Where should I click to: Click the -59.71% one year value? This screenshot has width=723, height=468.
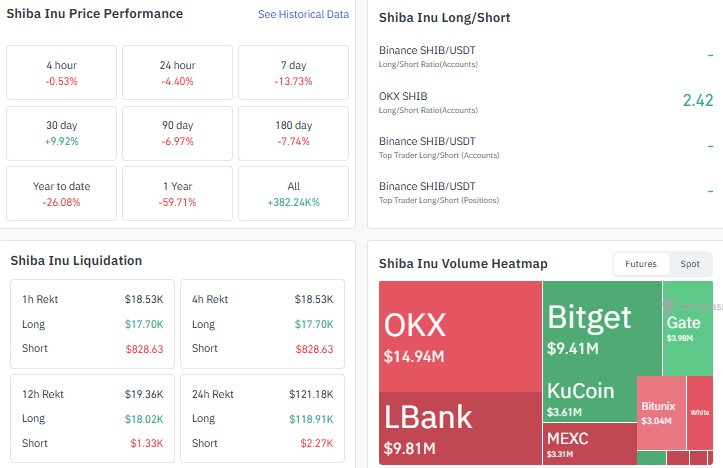(178, 202)
